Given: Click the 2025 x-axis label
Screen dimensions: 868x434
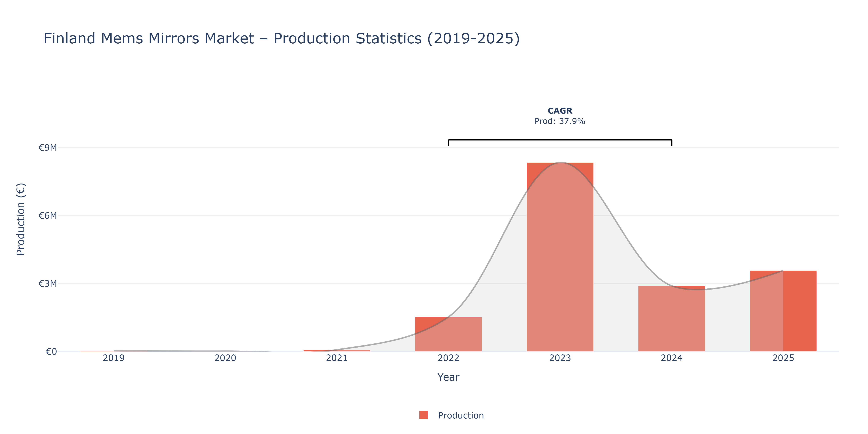Looking at the screenshot, I should 783,358.
